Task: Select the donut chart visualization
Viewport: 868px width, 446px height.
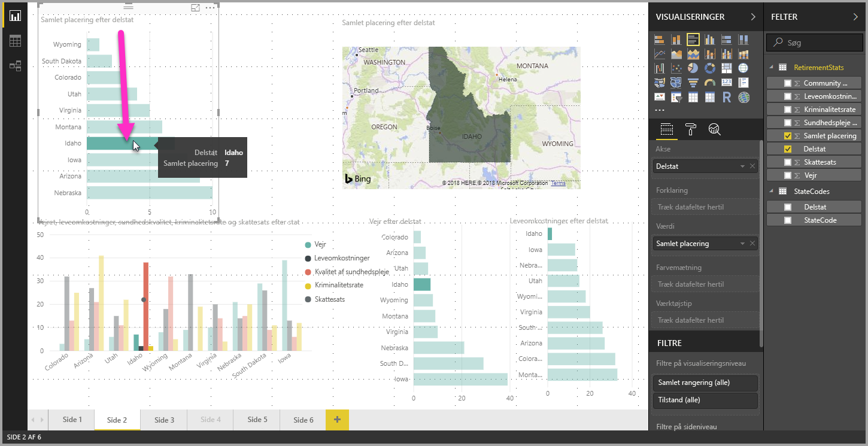Action: (710, 68)
